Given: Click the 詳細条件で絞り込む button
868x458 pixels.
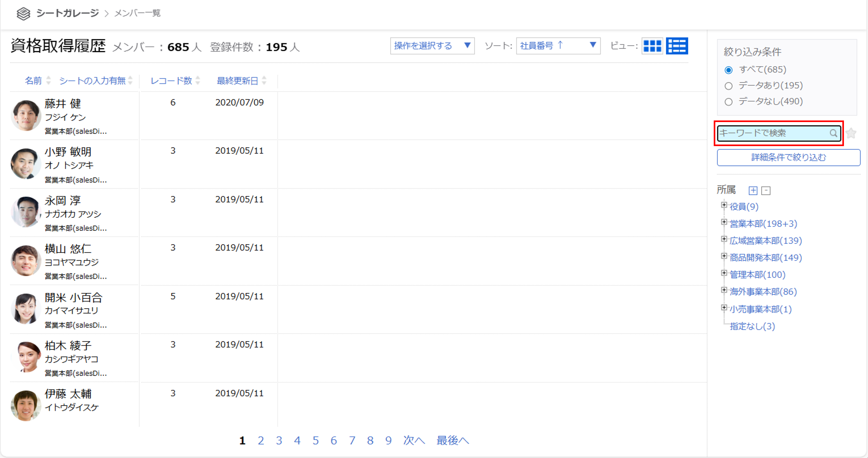Looking at the screenshot, I should coord(788,157).
